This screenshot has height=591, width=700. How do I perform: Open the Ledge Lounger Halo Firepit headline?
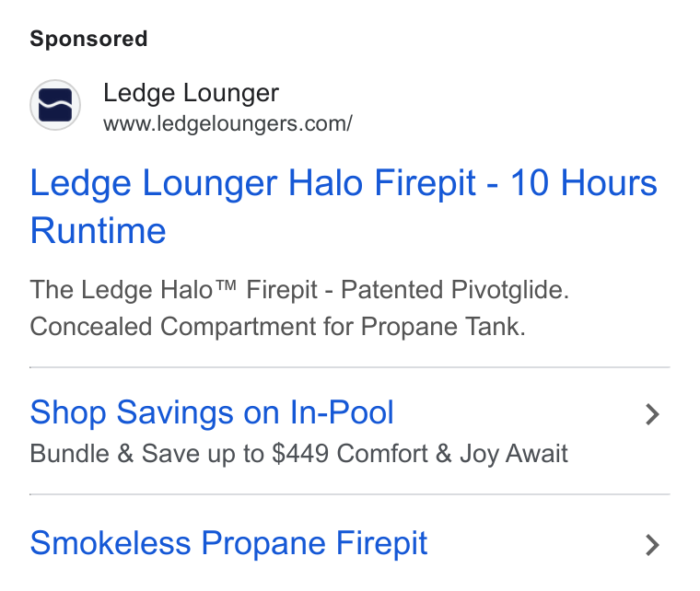[344, 206]
